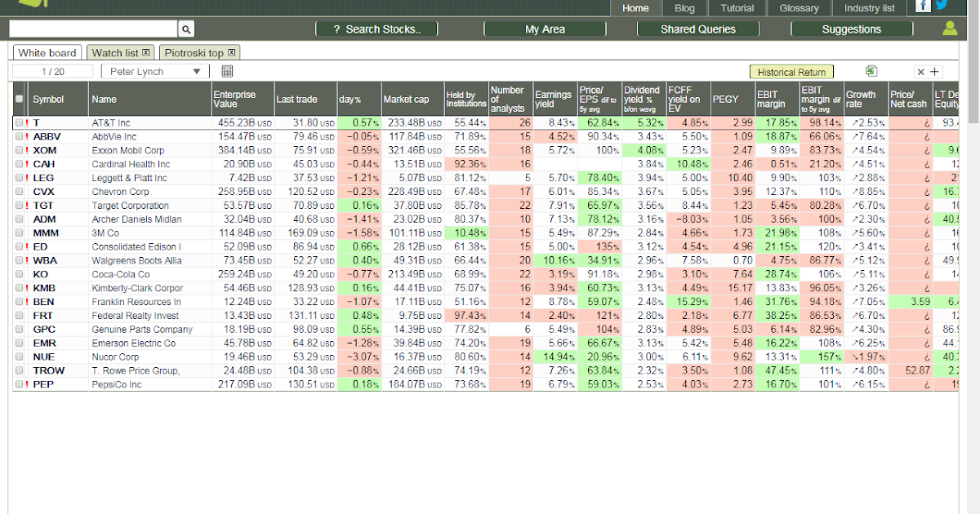Open the calculator icon beside screener dropdown
The image size is (980, 514).
(x=227, y=71)
